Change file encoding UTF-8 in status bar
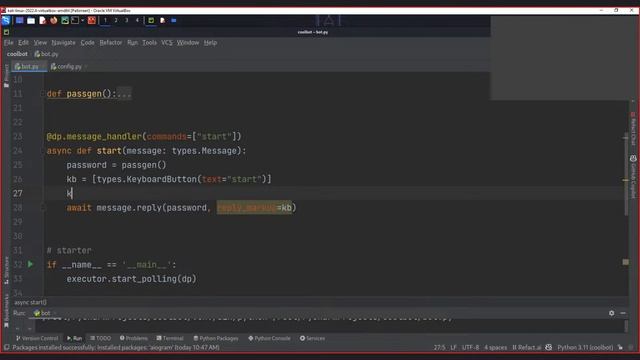This screenshot has width=640, height=360. [x=470, y=347]
